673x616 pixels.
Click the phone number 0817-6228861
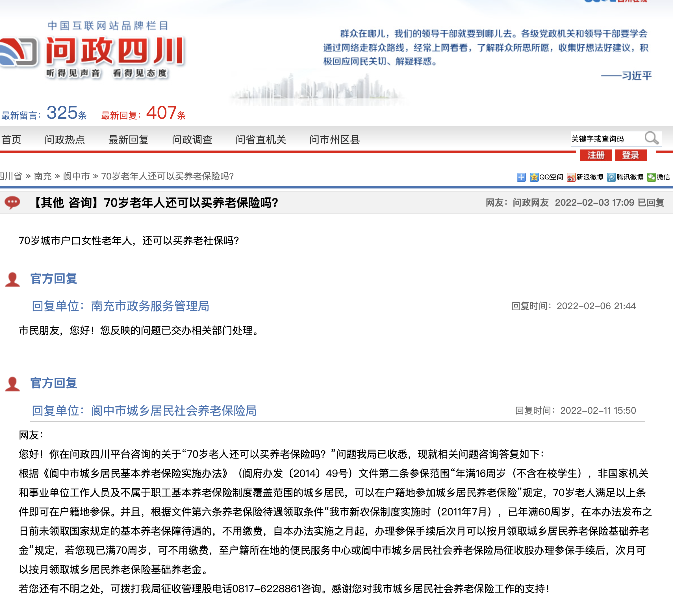click(x=266, y=589)
